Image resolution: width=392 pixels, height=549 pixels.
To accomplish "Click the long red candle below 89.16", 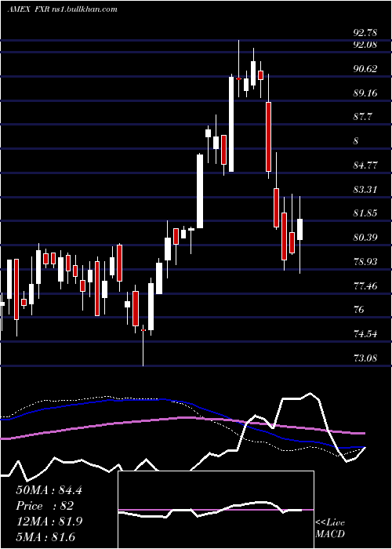I will point(268,136).
